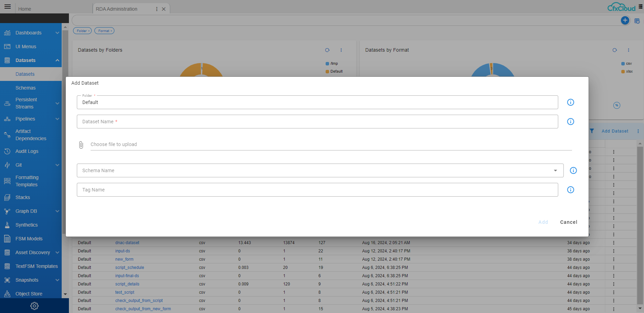The height and width of the screenshot is (313, 644).
Task: Refresh the Datasets by Folders chart
Action: [x=327, y=50]
